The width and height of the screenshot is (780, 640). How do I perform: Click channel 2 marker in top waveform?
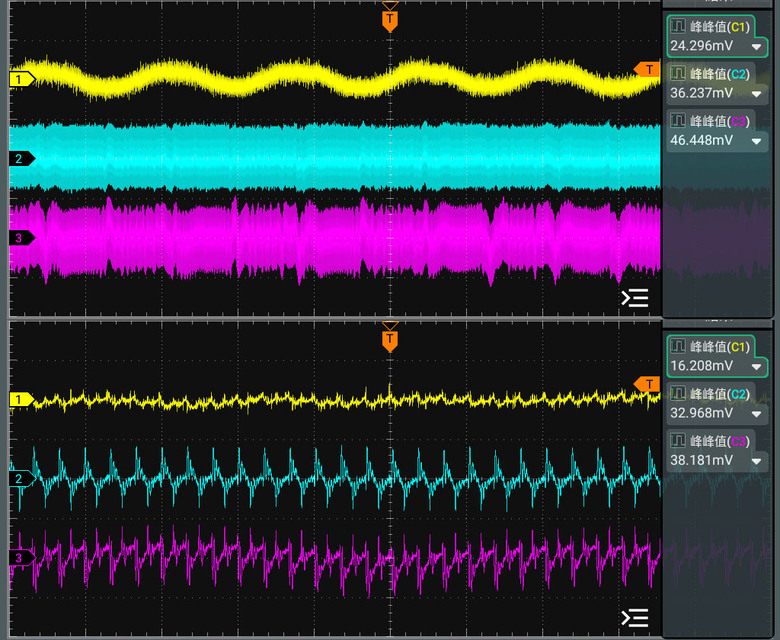22,159
